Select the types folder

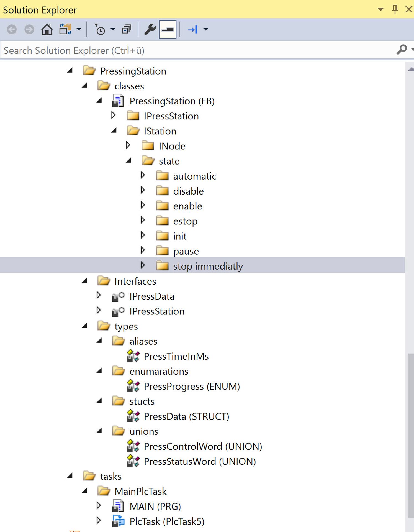(126, 326)
